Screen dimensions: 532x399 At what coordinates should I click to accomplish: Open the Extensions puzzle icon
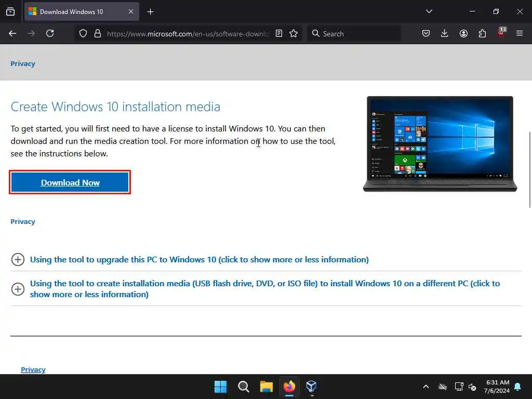pyautogui.click(x=482, y=33)
